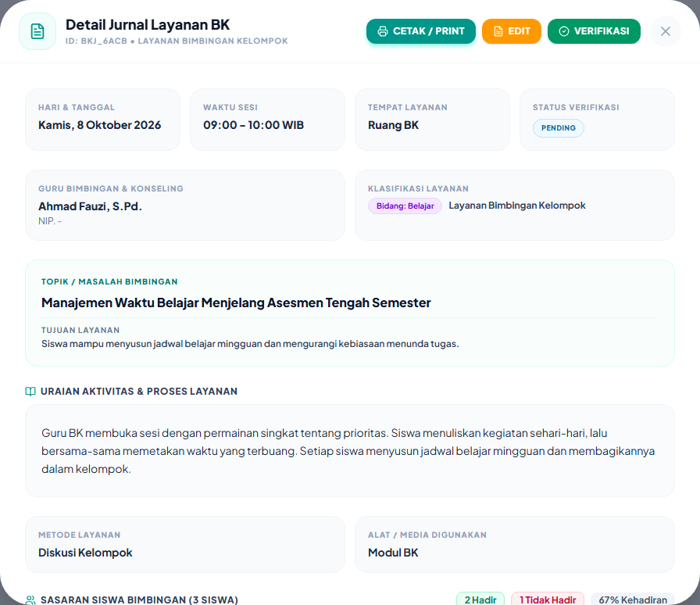
Task: Click the Ruang BK location text
Action: tap(393, 125)
